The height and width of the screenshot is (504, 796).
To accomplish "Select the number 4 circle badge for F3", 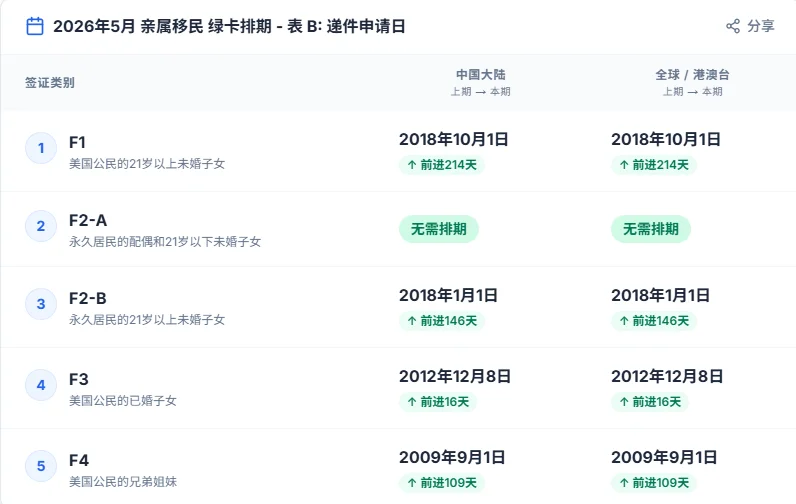I will 41,384.
